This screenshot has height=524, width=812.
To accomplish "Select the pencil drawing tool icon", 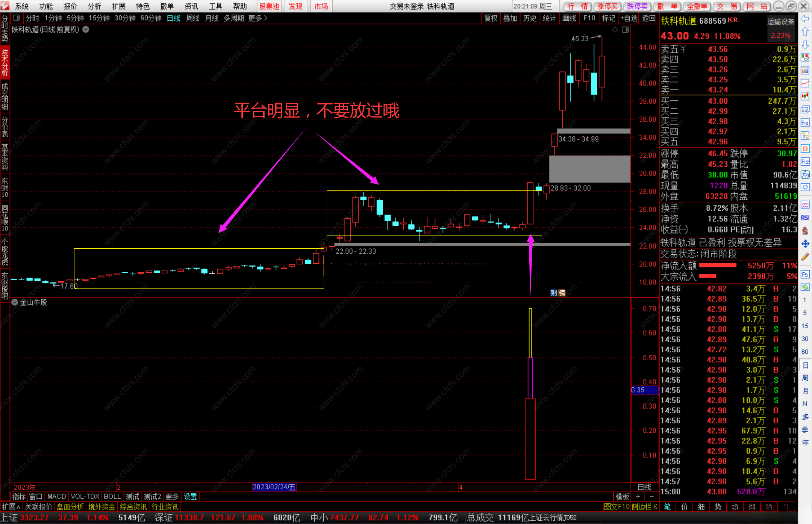I will [805, 257].
